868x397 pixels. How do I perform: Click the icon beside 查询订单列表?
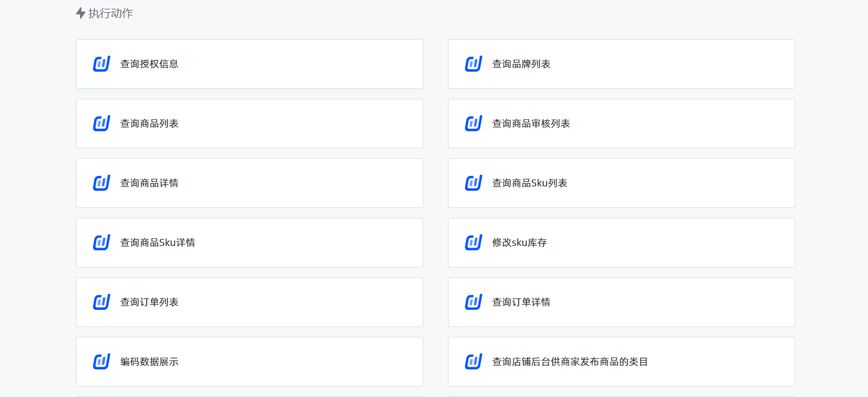101,302
